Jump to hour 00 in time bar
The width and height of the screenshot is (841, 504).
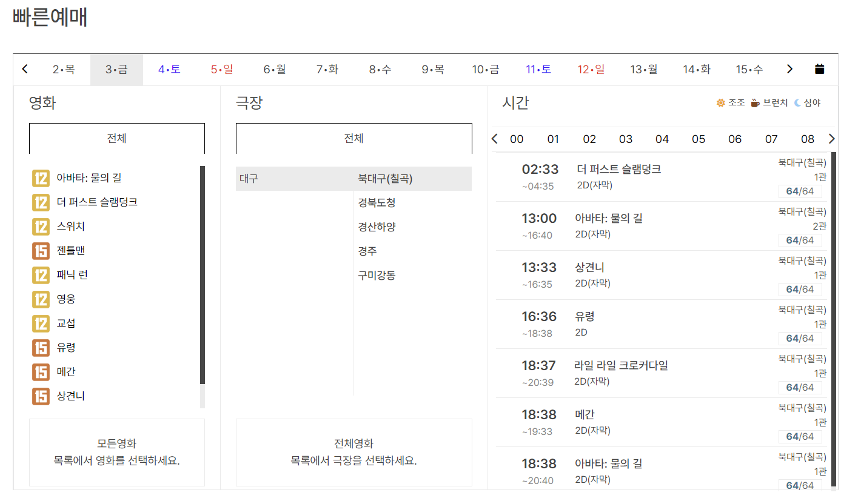pos(517,139)
